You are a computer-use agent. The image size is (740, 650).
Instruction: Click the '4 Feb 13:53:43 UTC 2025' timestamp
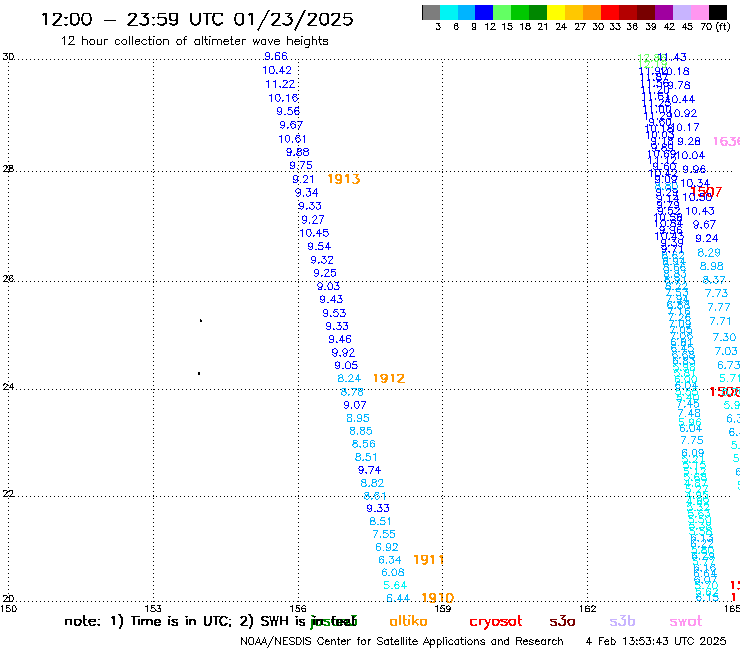click(x=656, y=642)
